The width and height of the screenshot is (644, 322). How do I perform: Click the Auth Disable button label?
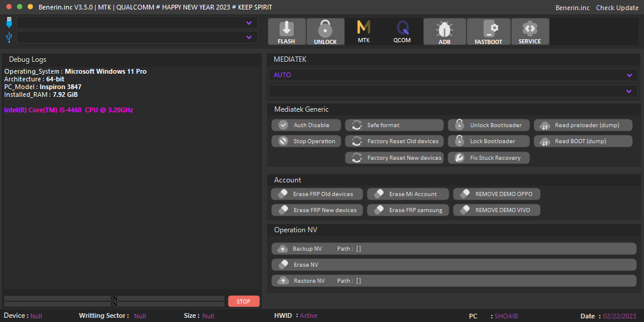pos(312,125)
